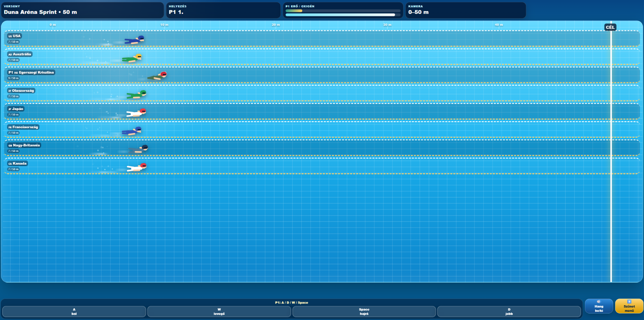The height and width of the screenshot is (320, 644).
Task: Click the Kanada swimmer with red cap
Action: (x=137, y=167)
